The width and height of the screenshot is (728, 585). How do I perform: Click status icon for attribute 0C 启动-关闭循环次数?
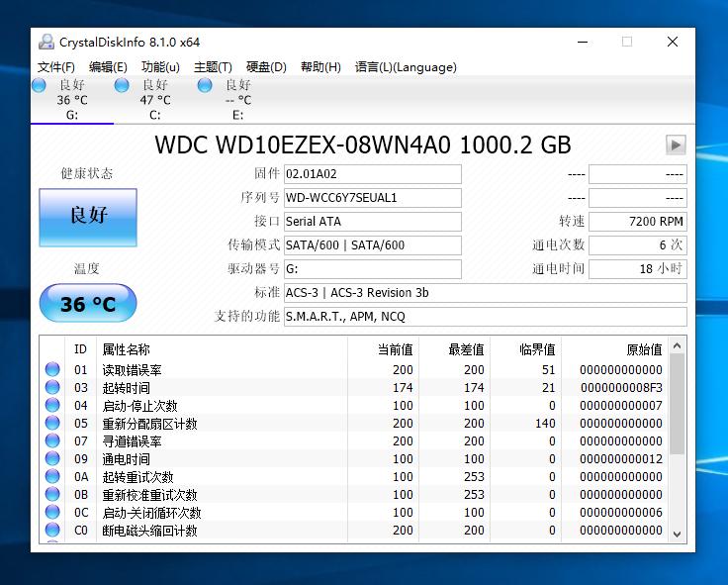pos(52,512)
